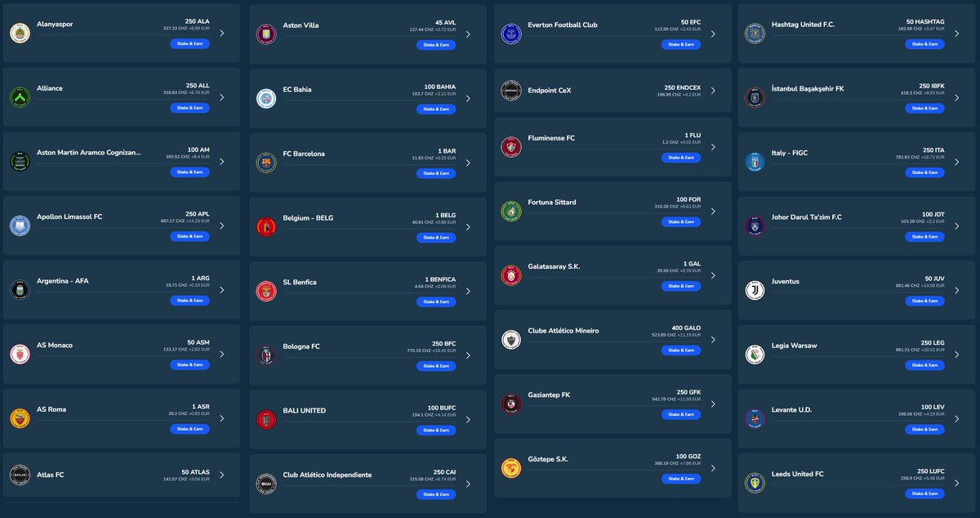The image size is (980, 518).
Task: Click the Fortuna Sittard name text
Action: 552,202
